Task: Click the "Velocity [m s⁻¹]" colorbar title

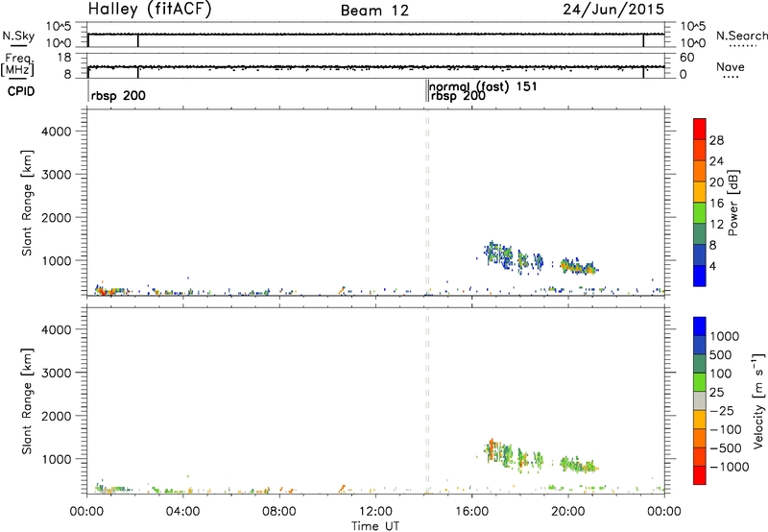Action: tap(758, 400)
